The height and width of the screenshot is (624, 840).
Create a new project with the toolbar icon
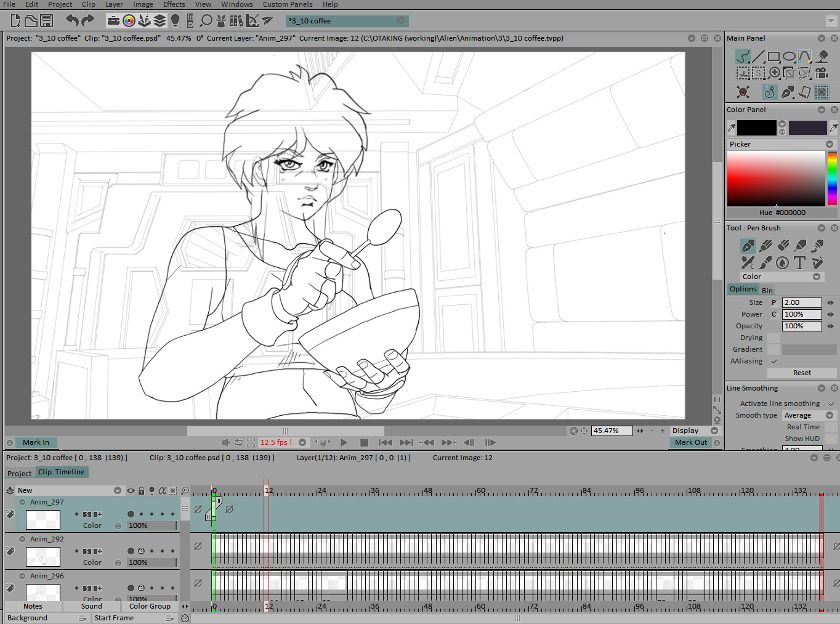(15, 21)
